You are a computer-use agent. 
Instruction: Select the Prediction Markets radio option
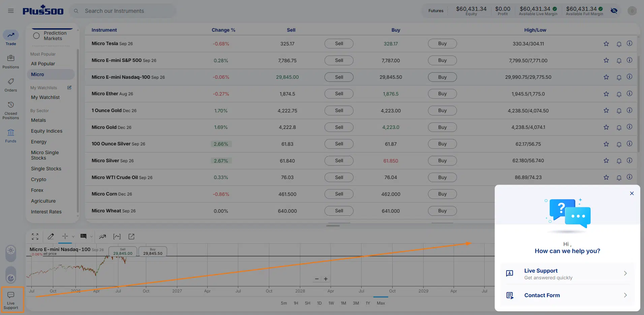(x=36, y=36)
